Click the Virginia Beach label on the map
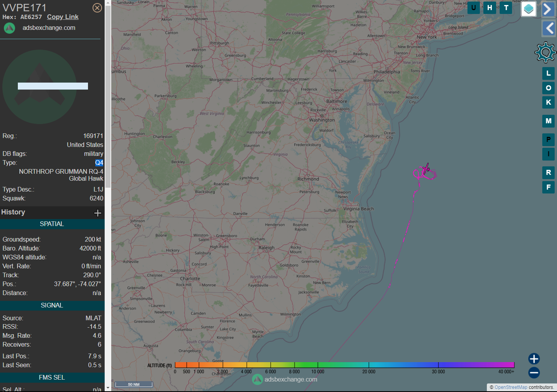The height and width of the screenshot is (392, 557). 359,209
